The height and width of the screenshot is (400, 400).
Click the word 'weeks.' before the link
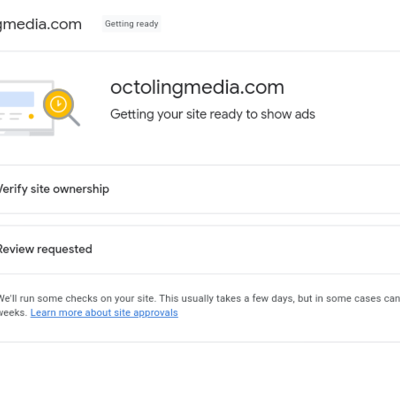pos(13,313)
